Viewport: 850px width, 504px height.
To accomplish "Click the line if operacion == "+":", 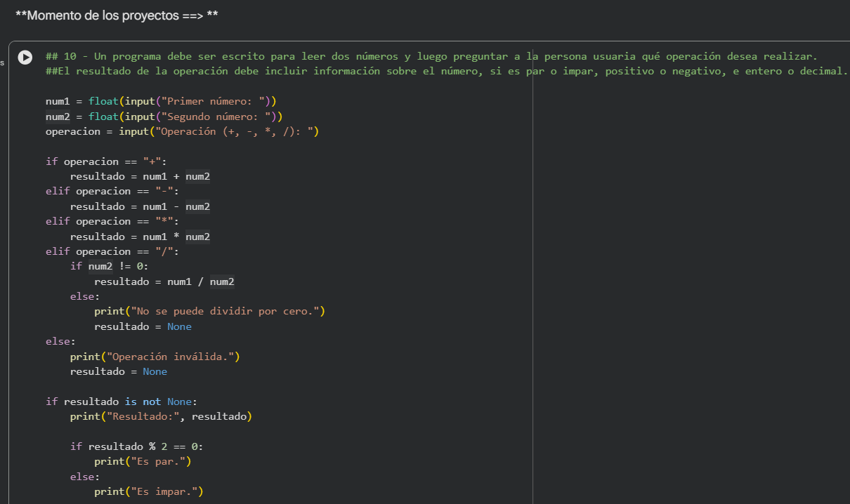I will (x=106, y=161).
